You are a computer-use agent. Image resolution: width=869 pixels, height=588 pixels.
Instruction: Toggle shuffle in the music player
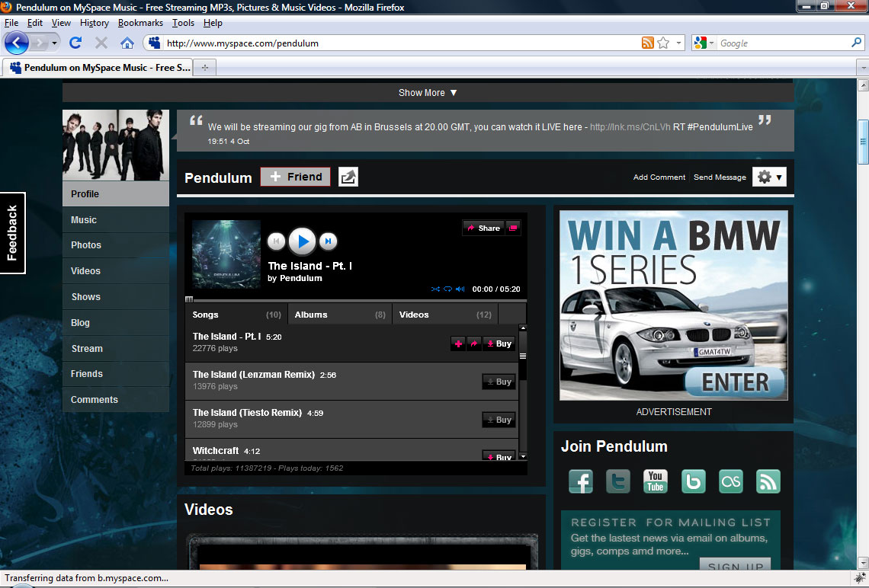pyautogui.click(x=435, y=289)
